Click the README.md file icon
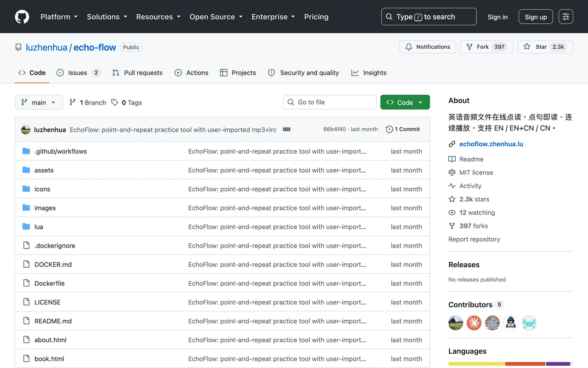Image resolution: width=588 pixels, height=368 pixels. [x=26, y=321]
